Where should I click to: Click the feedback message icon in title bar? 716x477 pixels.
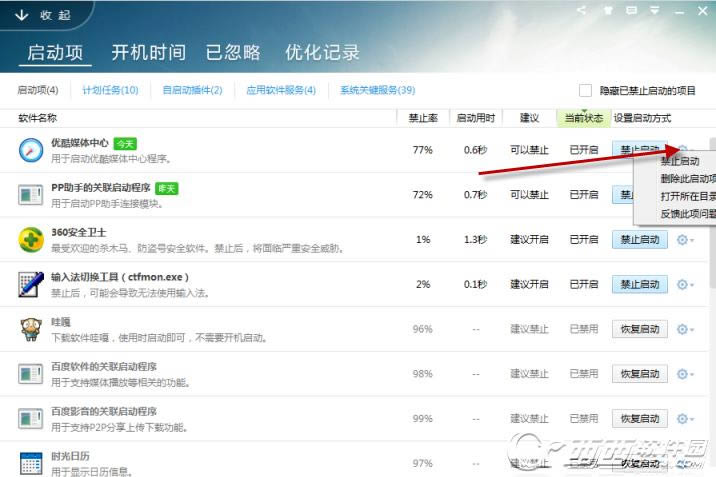point(632,10)
